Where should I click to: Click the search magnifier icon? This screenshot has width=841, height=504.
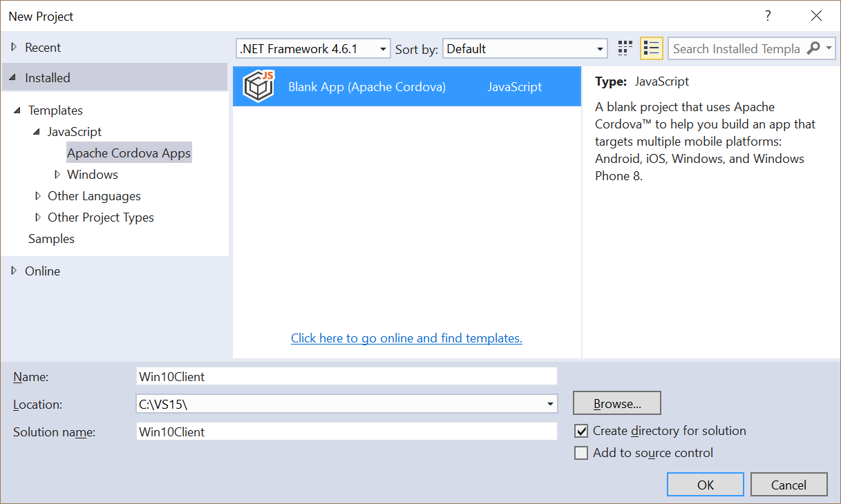coord(812,48)
